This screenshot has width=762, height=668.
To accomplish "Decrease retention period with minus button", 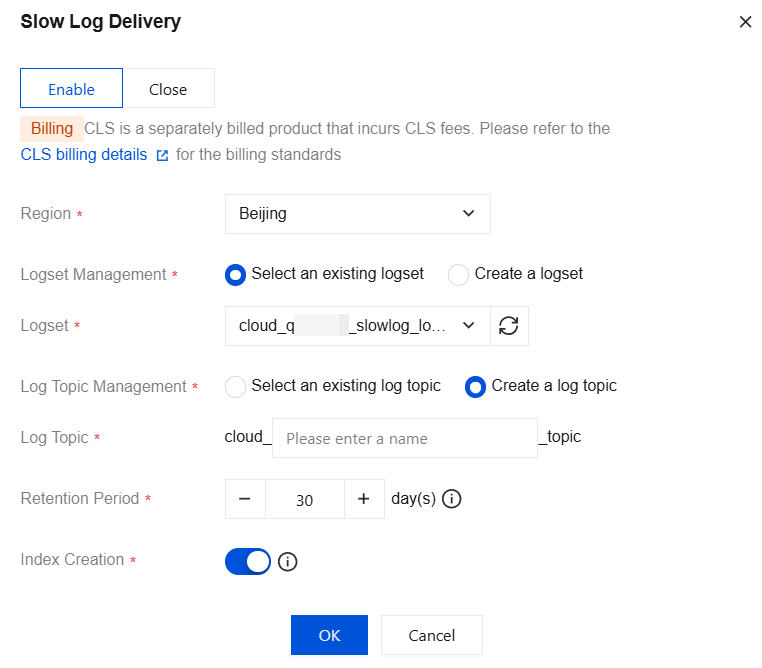I will [245, 499].
